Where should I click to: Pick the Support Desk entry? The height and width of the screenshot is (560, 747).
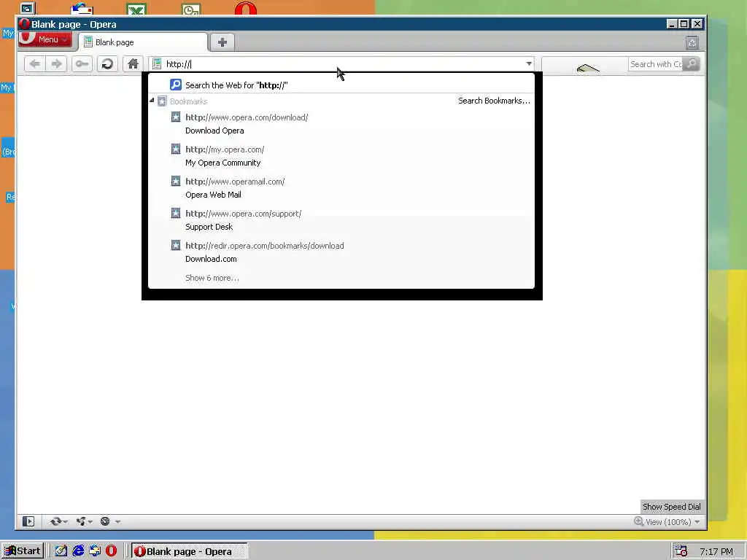coord(209,227)
